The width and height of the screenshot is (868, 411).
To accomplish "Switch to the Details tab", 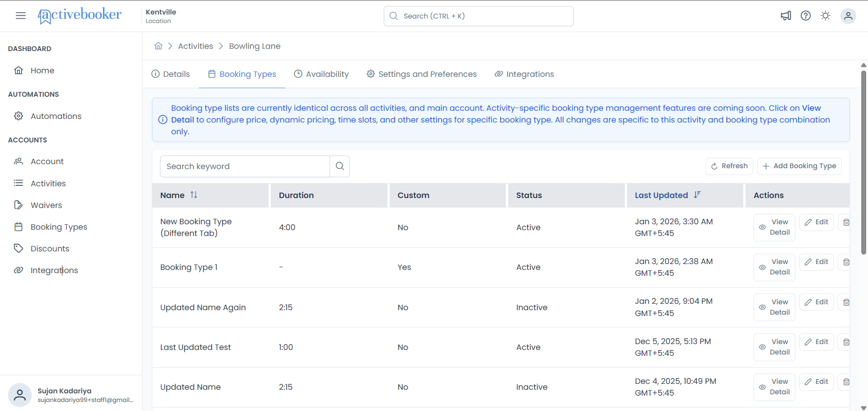I will (170, 74).
